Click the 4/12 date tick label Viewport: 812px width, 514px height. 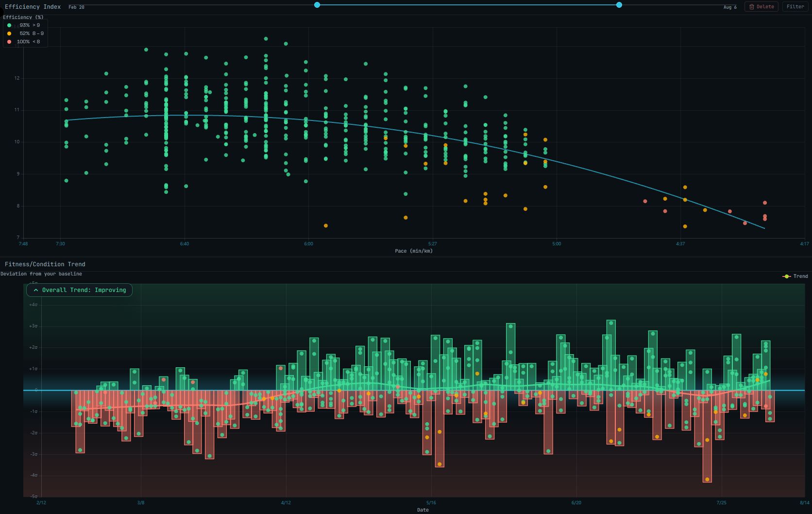pos(286,503)
